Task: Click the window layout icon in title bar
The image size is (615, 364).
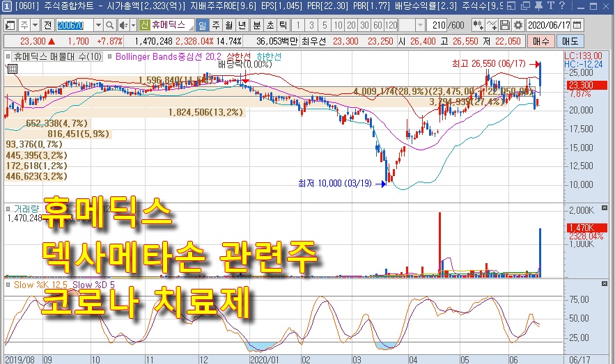Action: (x=511, y=6)
